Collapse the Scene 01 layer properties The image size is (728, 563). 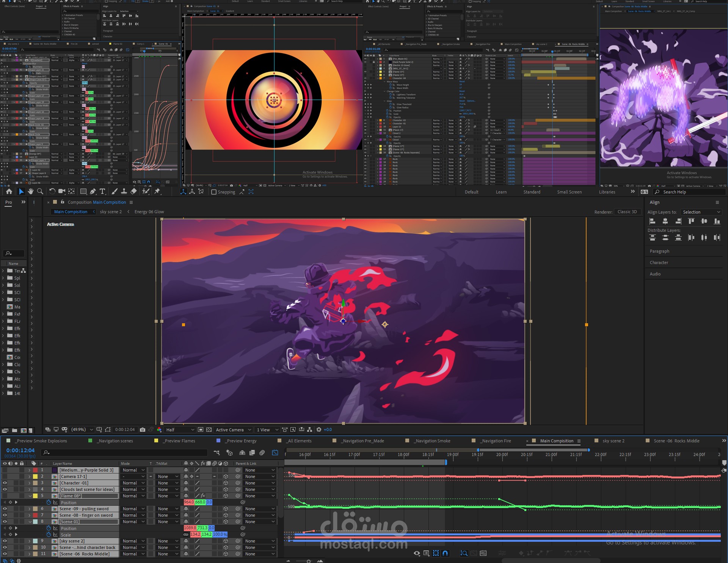click(x=30, y=522)
